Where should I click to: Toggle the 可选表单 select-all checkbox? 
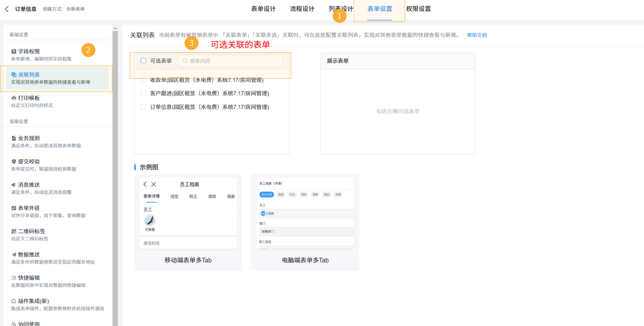(143, 61)
